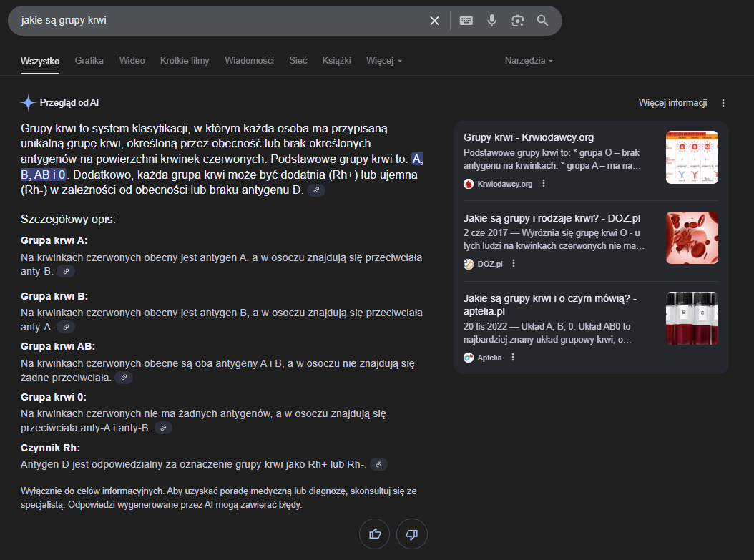The width and height of the screenshot is (754, 560).
Task: Switch to the Sieć tab
Action: tap(298, 61)
